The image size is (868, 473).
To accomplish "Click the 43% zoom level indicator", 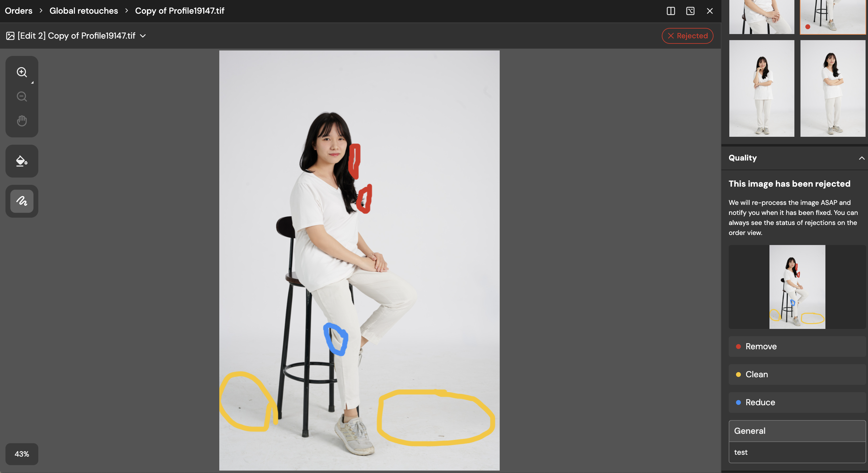I will 22,454.
